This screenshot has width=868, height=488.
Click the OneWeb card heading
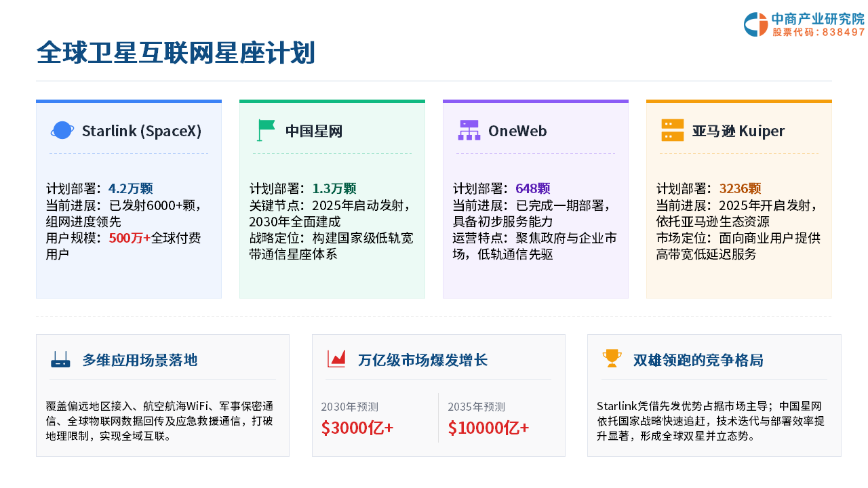point(517,131)
